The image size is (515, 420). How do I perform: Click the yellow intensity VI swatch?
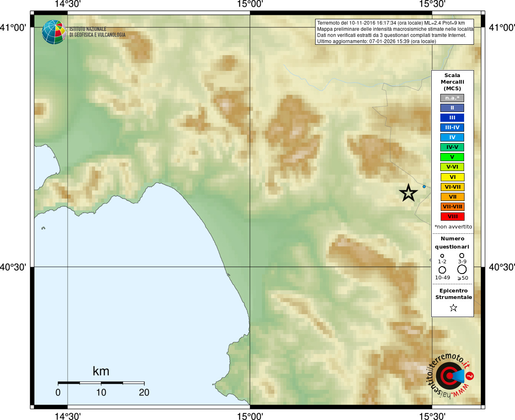[x=453, y=177]
